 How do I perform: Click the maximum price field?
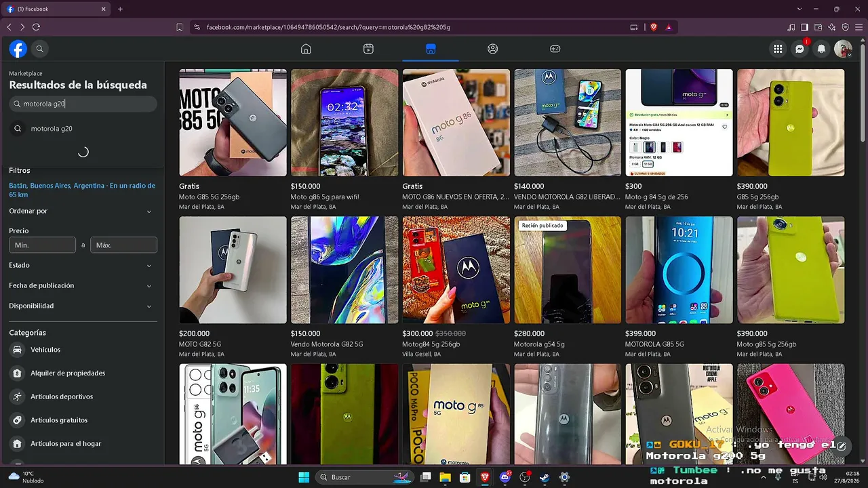click(124, 245)
